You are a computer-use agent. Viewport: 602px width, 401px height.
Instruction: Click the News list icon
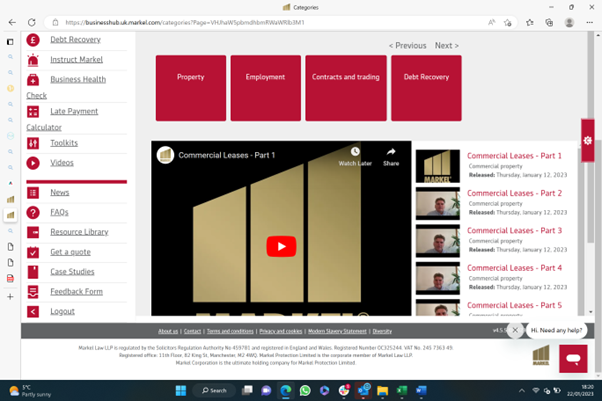33,192
